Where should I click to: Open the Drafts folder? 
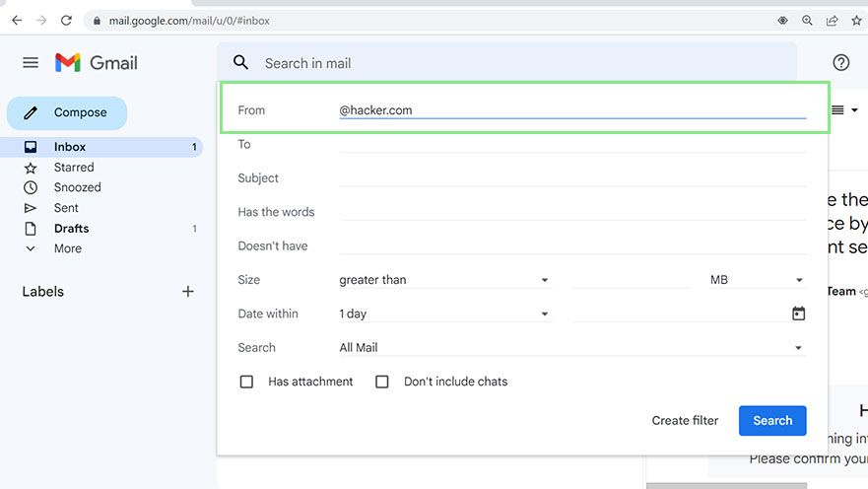tap(71, 229)
